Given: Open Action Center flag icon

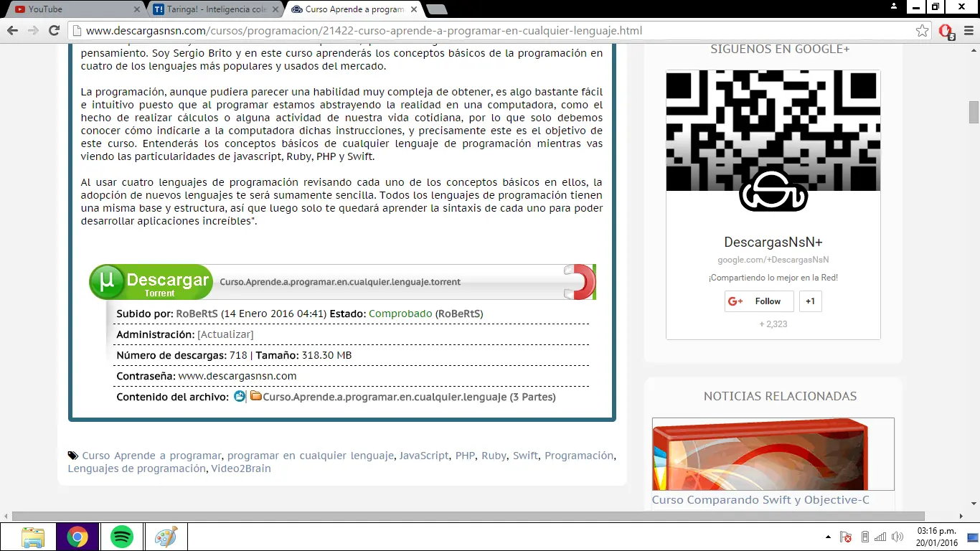Looking at the screenshot, I should (x=846, y=537).
